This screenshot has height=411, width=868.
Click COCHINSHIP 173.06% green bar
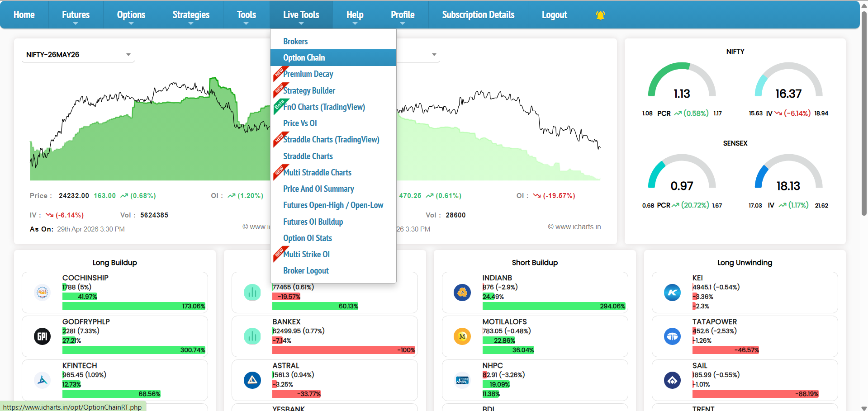[x=134, y=306]
